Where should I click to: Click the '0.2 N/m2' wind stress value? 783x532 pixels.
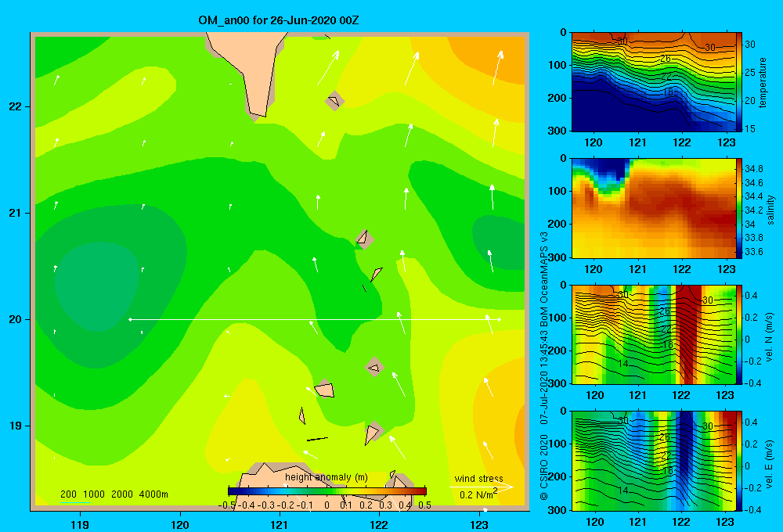tap(478, 494)
